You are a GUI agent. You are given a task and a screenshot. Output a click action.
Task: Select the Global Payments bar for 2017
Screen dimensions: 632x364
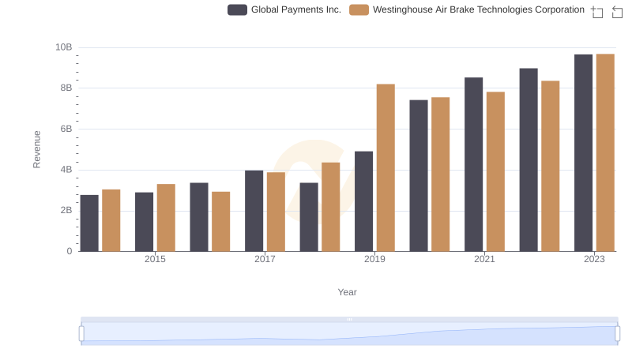pos(254,211)
